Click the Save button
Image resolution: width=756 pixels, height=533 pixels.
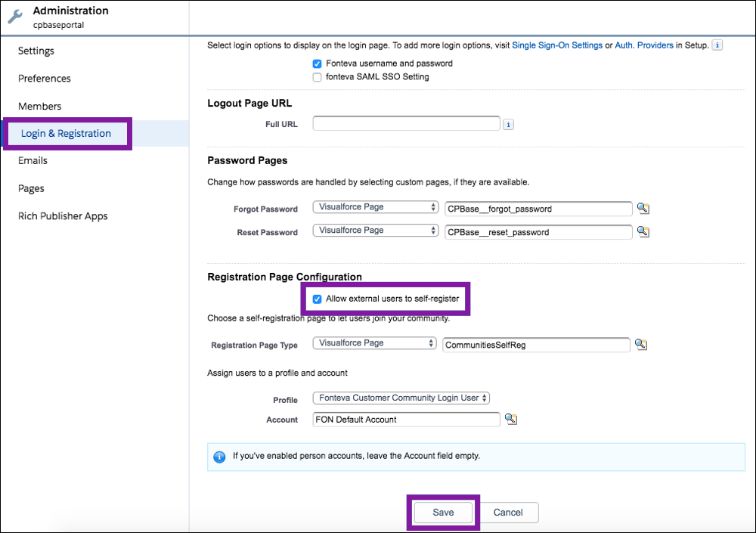point(442,512)
